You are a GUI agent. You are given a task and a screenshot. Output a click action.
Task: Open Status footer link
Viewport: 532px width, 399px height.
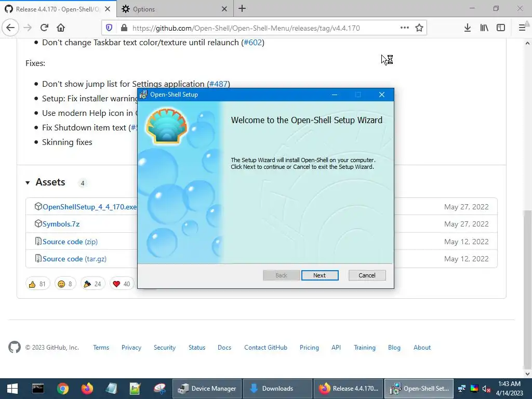[x=197, y=348]
